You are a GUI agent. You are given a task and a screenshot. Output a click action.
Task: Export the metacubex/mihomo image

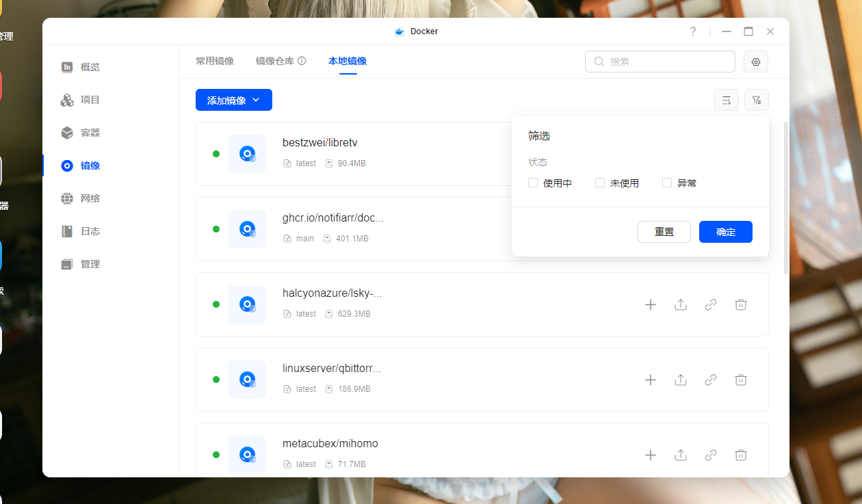click(681, 455)
